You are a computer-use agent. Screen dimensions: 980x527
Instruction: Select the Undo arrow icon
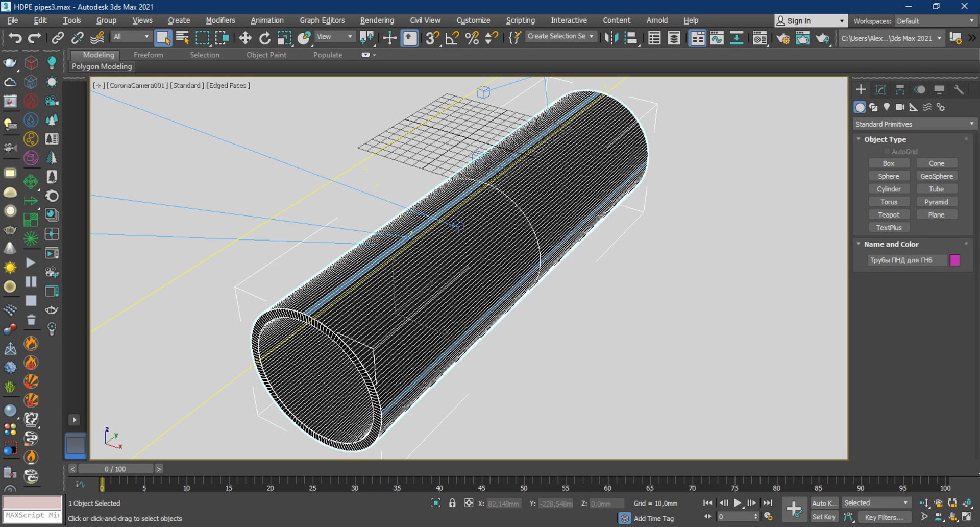click(15, 38)
